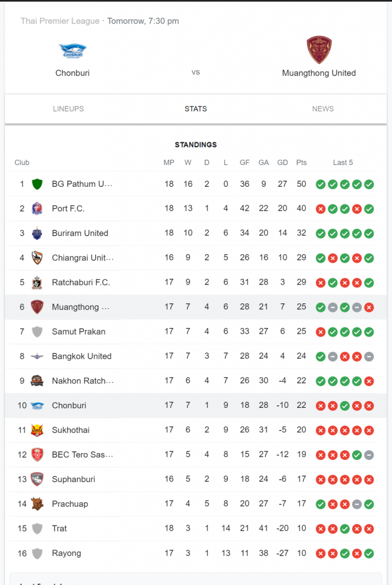
Task: Click the Sukhothai club crest
Action: click(x=37, y=430)
